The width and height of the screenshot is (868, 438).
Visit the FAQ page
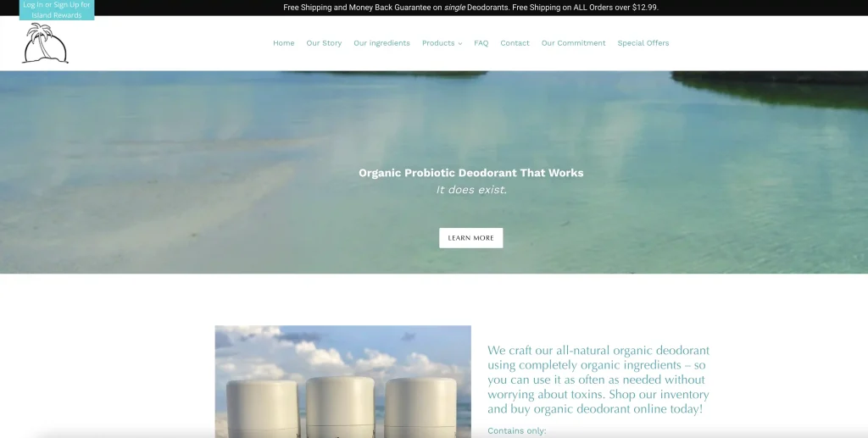click(x=481, y=43)
